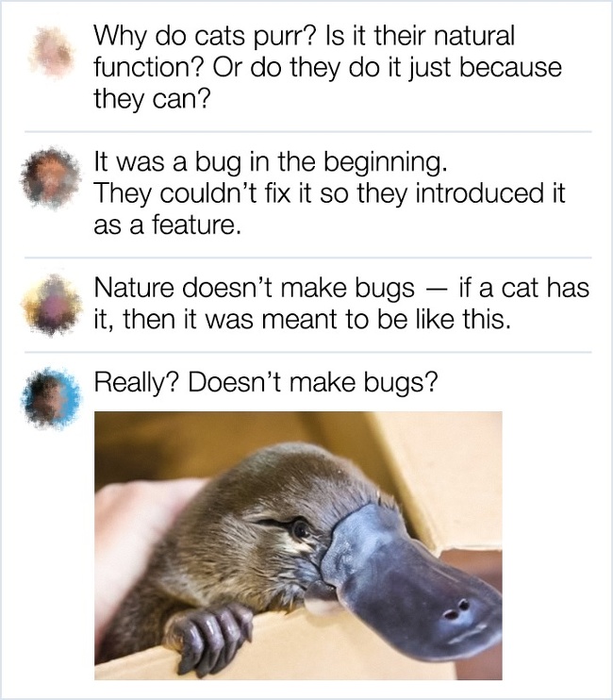Select the avatar next to 'Nature doesn't make bugs'
This screenshot has width=613, height=700.
(x=52, y=304)
